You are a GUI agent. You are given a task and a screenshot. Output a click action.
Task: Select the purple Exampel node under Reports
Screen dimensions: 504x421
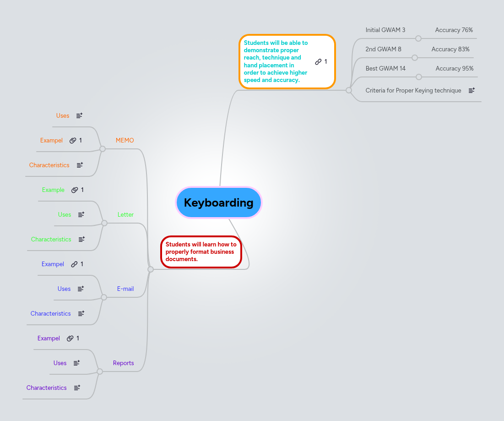pos(49,339)
